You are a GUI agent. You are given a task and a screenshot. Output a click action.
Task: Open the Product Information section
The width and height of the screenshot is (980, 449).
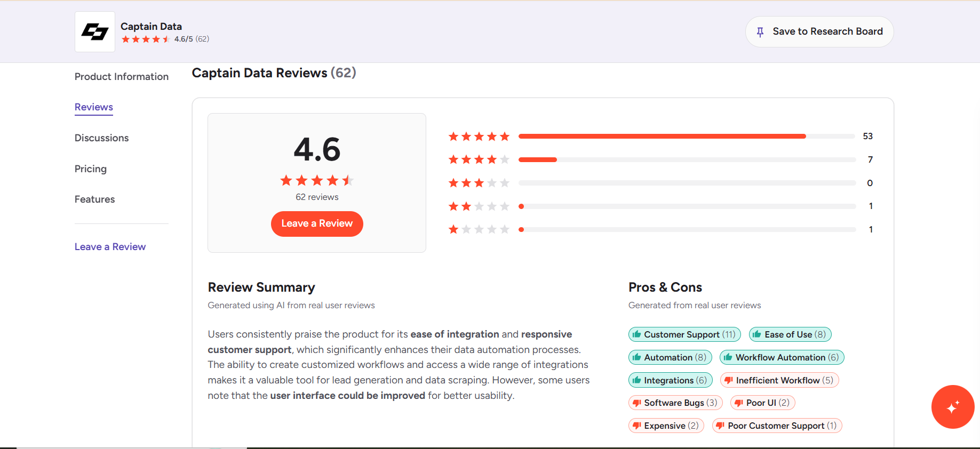tap(122, 77)
